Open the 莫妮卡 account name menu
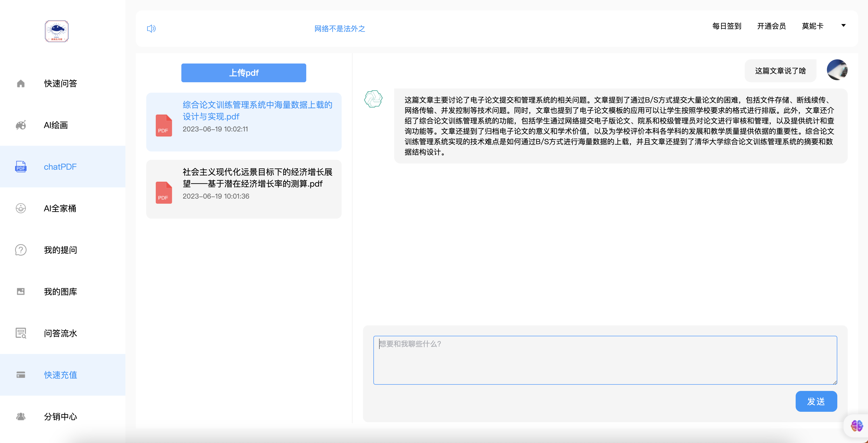The height and width of the screenshot is (443, 868). [812, 26]
